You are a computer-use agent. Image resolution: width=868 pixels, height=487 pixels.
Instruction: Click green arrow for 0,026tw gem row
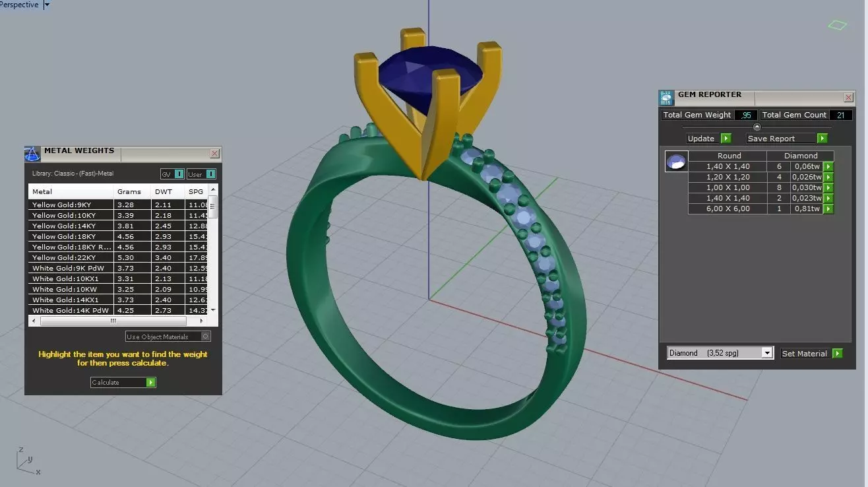click(828, 177)
